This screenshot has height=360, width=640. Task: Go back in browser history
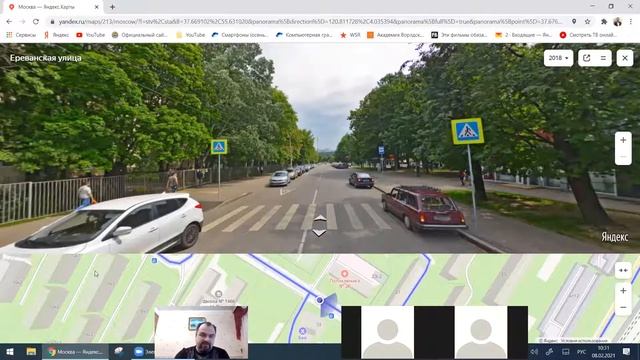point(9,22)
